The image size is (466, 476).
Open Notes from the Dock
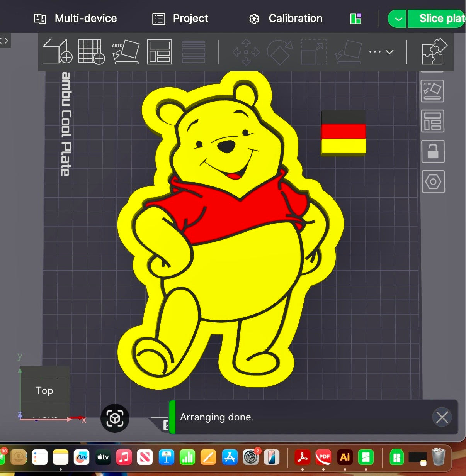[x=61, y=457]
